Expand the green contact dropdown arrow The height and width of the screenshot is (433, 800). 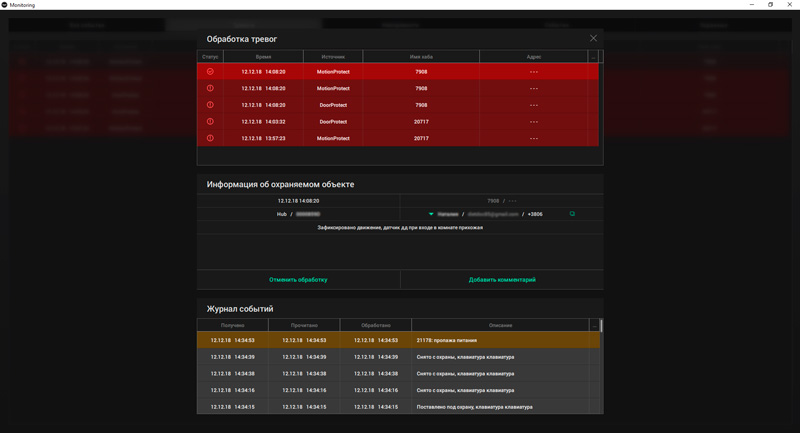click(x=431, y=214)
